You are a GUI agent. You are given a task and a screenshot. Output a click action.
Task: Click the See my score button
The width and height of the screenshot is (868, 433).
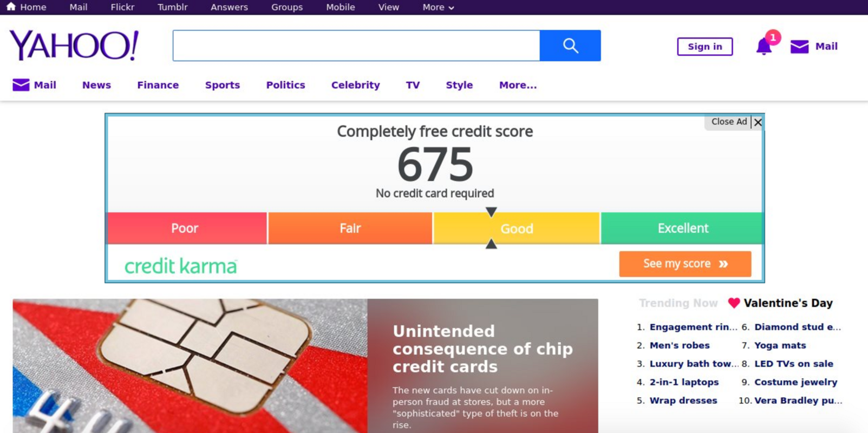click(684, 264)
